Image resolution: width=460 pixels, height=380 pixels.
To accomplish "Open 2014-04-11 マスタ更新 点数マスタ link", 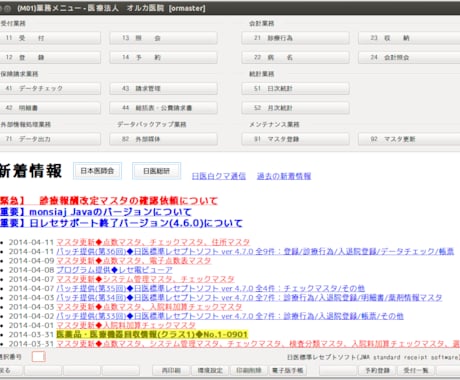I will pos(153,242).
